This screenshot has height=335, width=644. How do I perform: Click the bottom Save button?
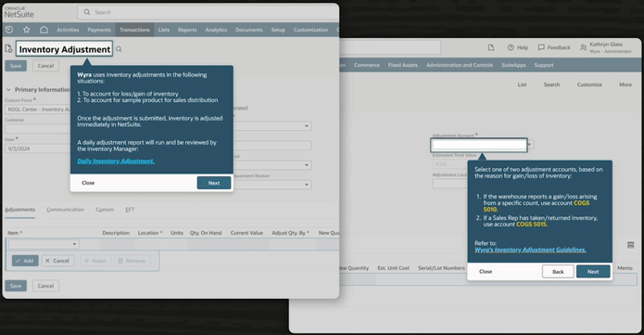16,286
